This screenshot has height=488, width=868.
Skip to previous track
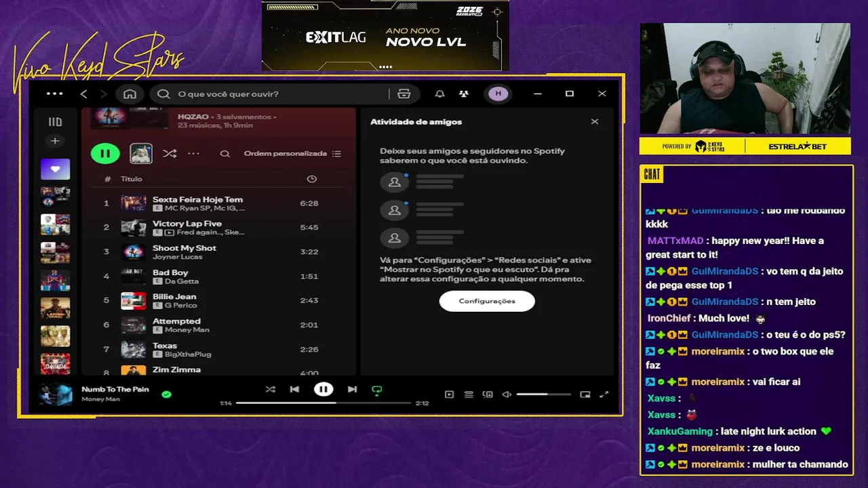tap(294, 389)
